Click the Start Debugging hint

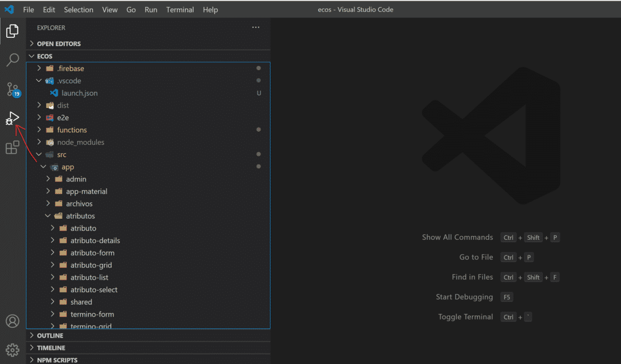point(465,297)
